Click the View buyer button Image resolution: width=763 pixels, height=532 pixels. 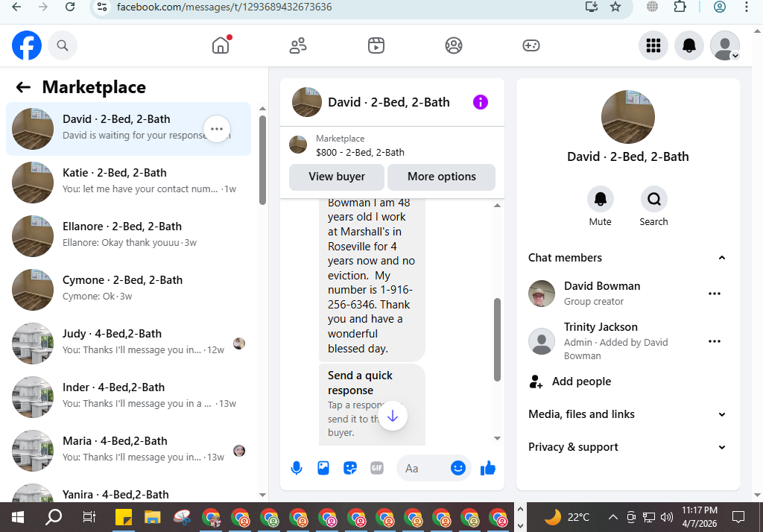tap(337, 177)
